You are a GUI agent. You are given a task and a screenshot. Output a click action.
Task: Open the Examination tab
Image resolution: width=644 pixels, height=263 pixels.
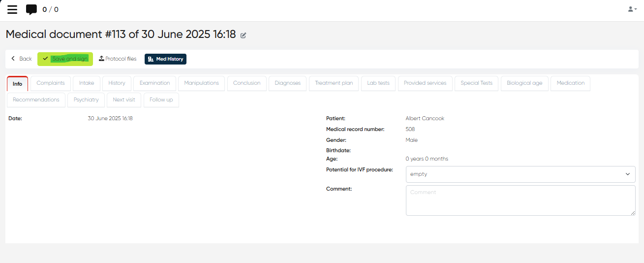pyautogui.click(x=154, y=83)
